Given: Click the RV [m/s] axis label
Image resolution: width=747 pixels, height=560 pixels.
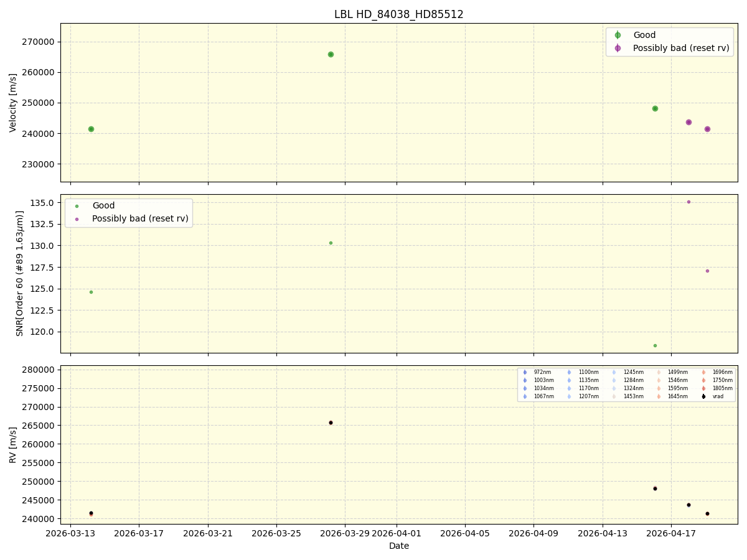Looking at the screenshot, I should (x=13, y=444).
